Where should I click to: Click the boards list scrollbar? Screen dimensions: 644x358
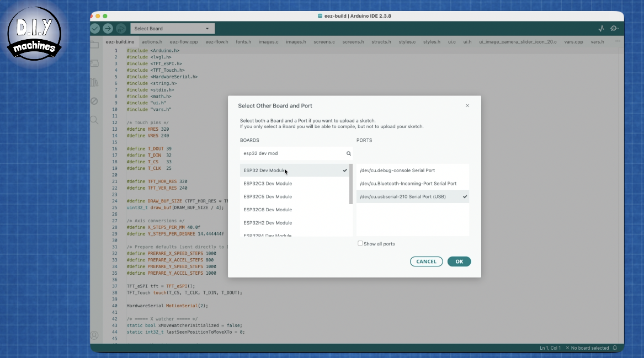tap(351, 184)
